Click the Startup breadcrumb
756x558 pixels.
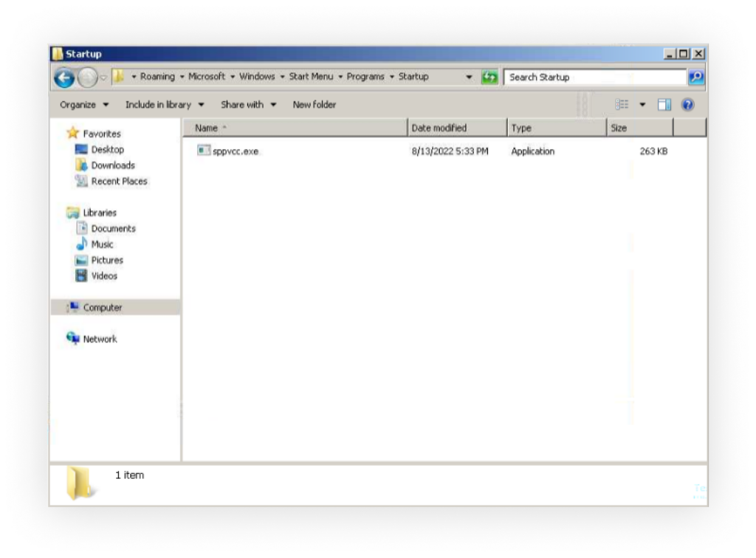[x=413, y=76]
